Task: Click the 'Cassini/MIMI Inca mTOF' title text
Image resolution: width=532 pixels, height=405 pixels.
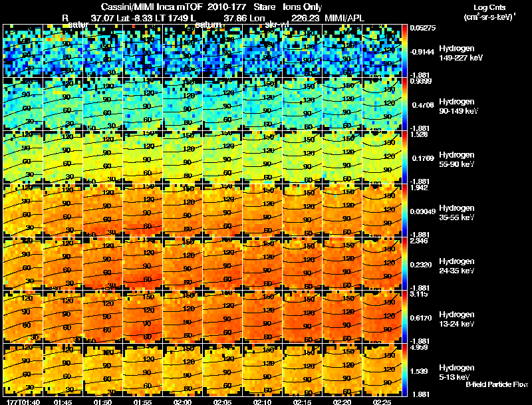Action: pyautogui.click(x=152, y=7)
